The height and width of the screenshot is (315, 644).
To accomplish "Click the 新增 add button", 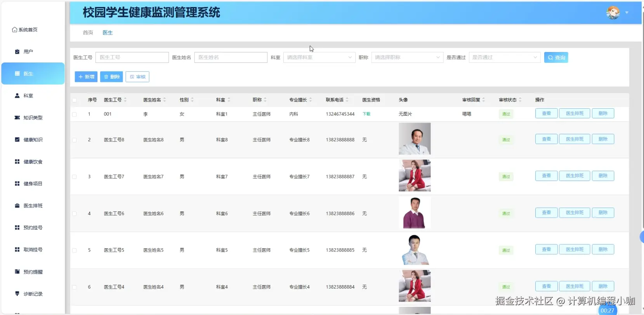I will pos(86,77).
